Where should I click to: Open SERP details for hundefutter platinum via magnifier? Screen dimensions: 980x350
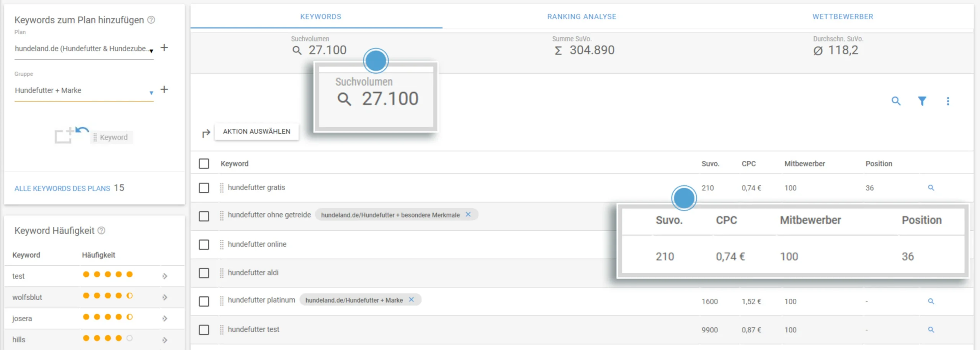[x=932, y=301]
